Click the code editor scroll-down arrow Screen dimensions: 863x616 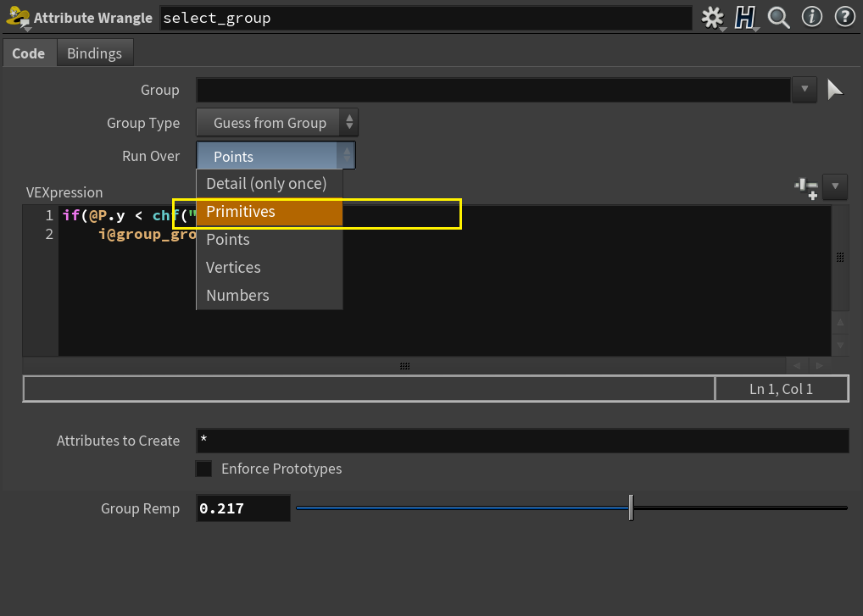(840, 346)
